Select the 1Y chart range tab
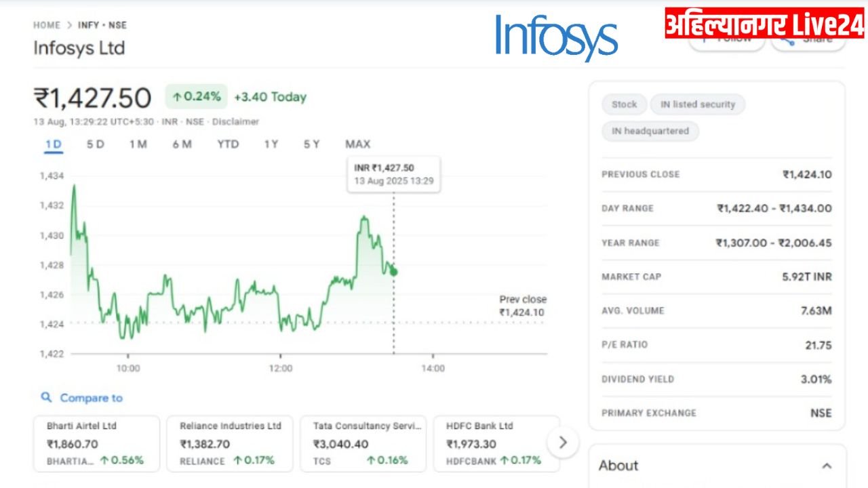This screenshot has height=488, width=868. tap(271, 144)
